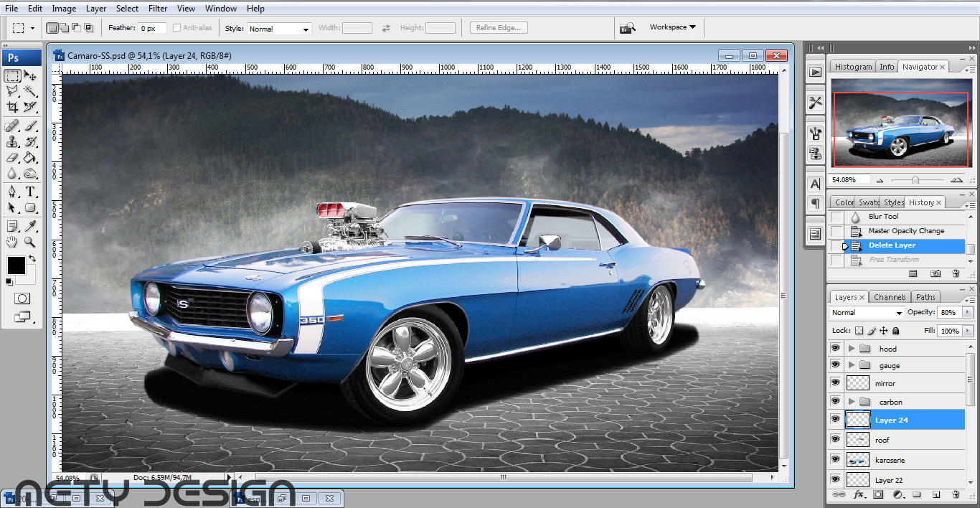
Task: Switch to the Info tab
Action: (887, 67)
